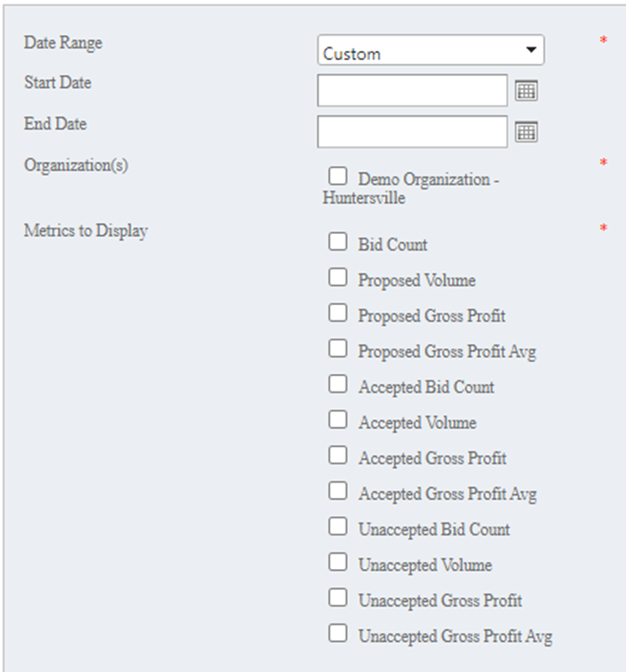The width and height of the screenshot is (626, 672).
Task: Tick the Proposed Volume checkbox
Action: (338, 278)
